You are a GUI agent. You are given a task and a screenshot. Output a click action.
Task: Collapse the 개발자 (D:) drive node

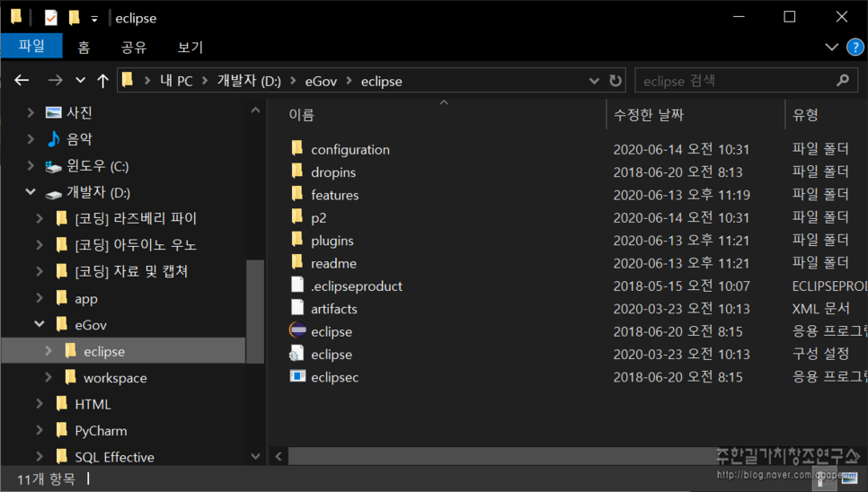(31, 192)
